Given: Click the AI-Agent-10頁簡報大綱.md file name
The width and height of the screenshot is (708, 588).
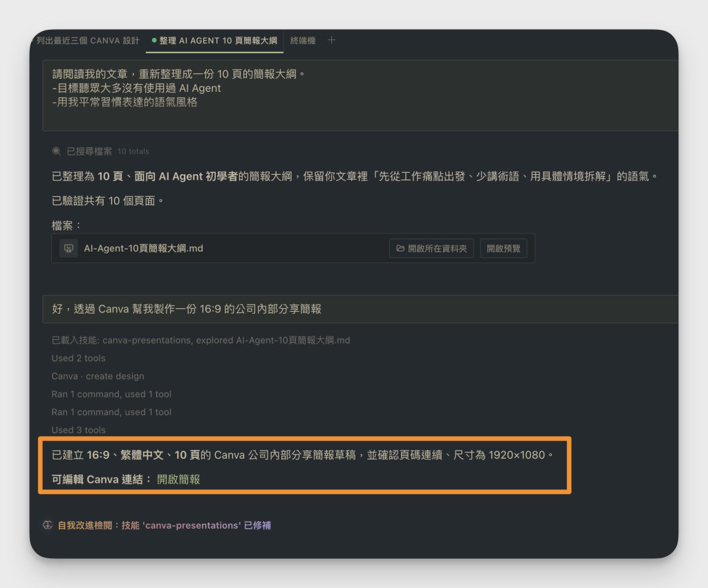Looking at the screenshot, I should point(144,248).
